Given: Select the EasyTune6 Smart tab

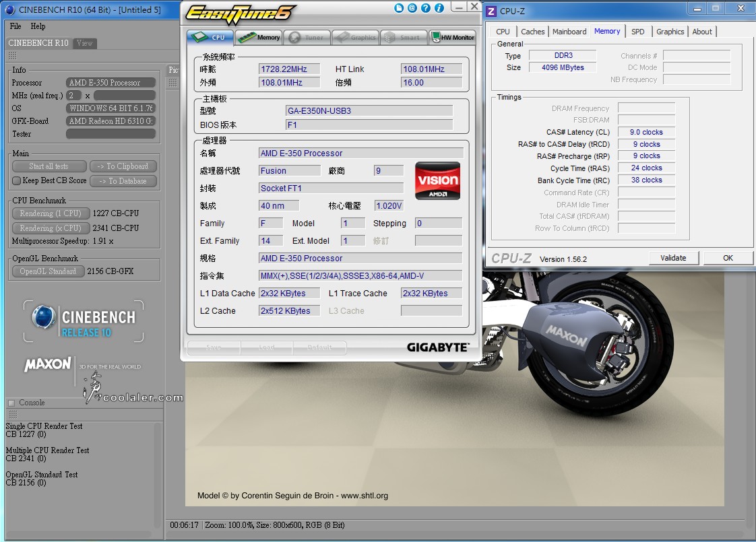Looking at the screenshot, I should pos(404,37).
